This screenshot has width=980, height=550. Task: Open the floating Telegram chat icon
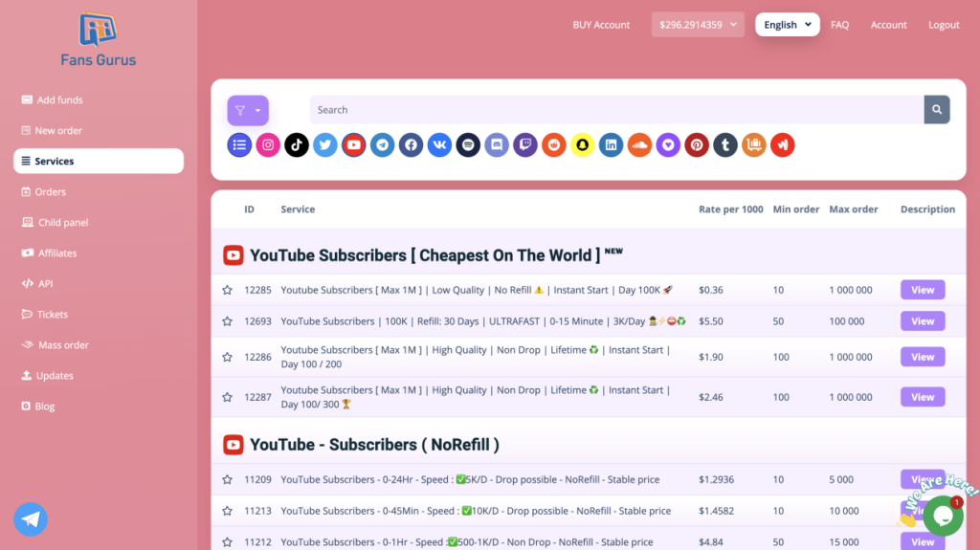(x=31, y=518)
